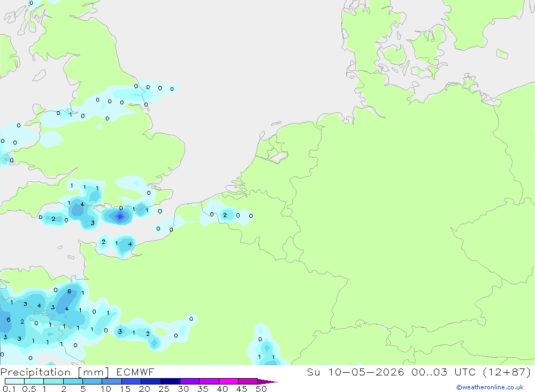Click the 25–30 mm dark navy legend swatch

tap(170, 381)
